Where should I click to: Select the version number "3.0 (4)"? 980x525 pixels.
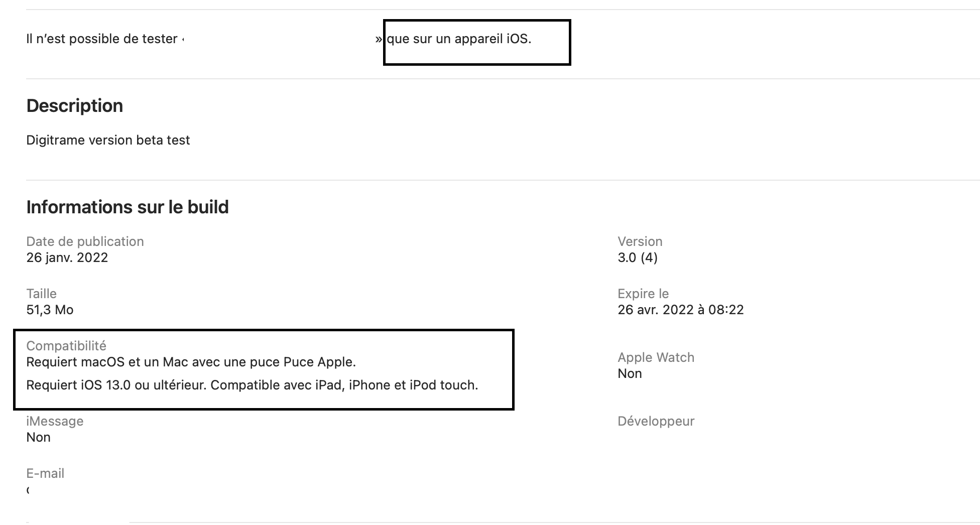click(x=637, y=257)
